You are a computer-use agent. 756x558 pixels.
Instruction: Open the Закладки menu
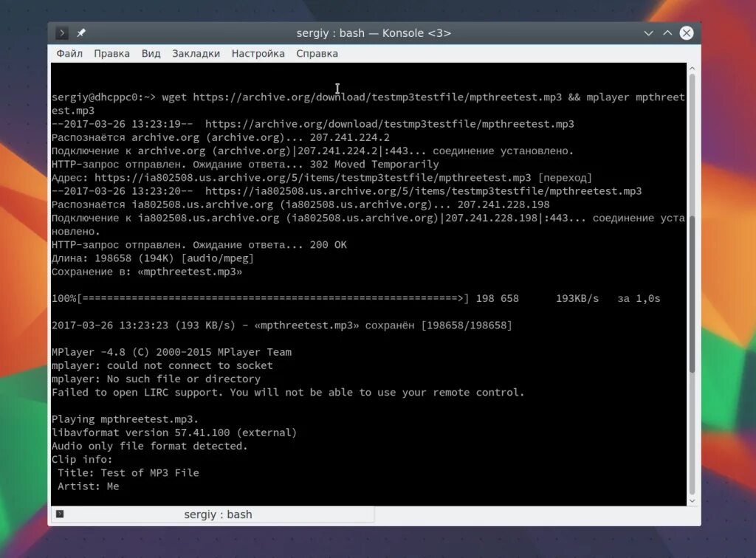point(196,53)
